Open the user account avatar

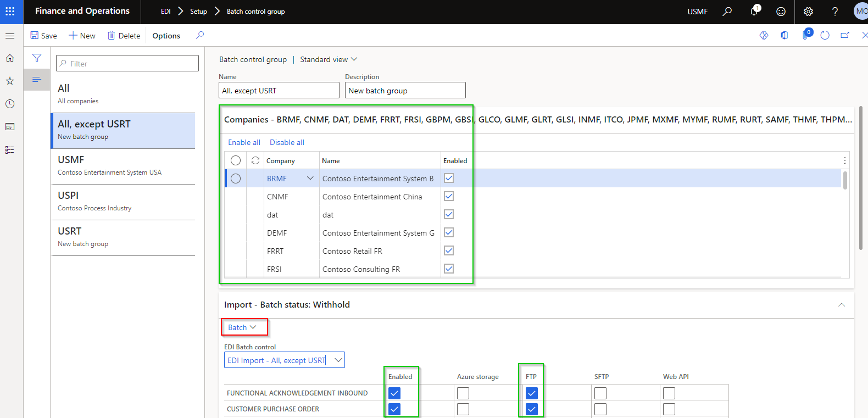(861, 11)
